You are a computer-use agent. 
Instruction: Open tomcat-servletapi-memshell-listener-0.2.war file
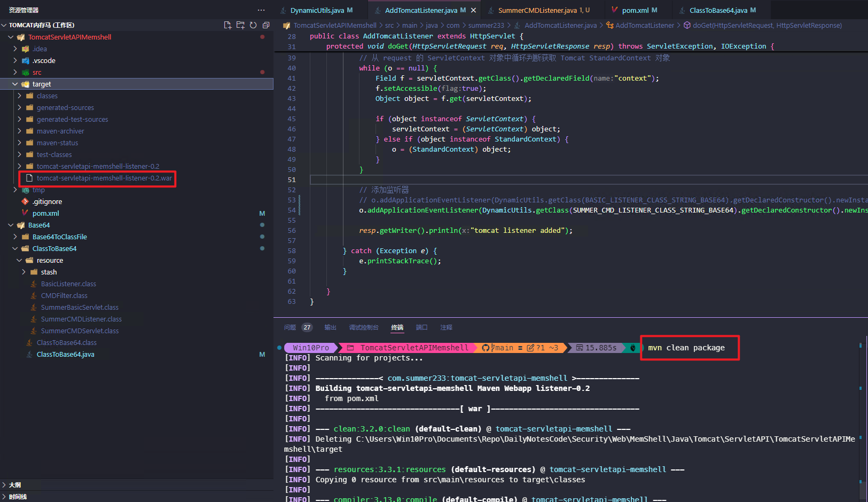click(x=104, y=178)
